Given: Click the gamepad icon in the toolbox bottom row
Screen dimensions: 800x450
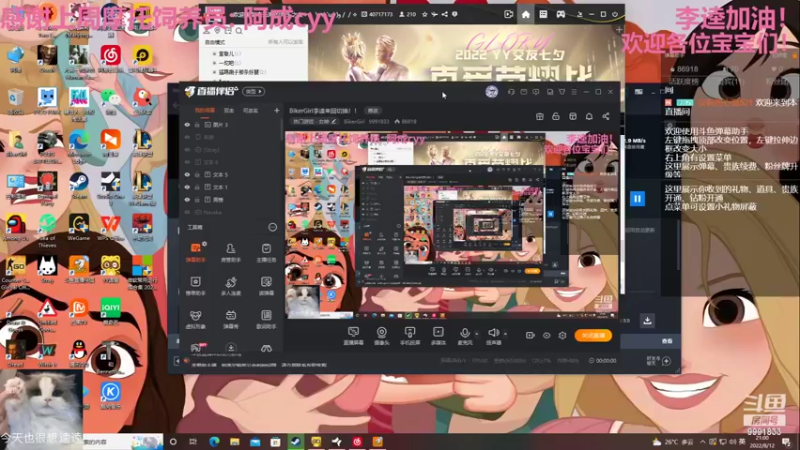Looking at the screenshot, I should click(266, 348).
